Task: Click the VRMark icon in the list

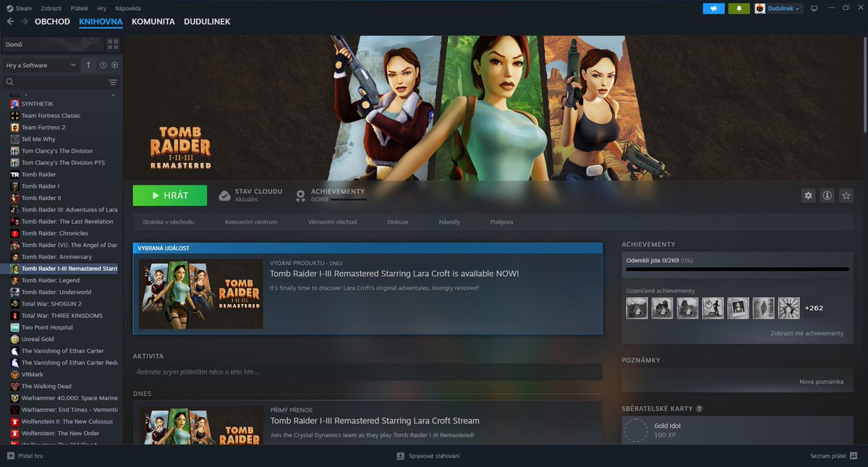Action: (x=14, y=374)
